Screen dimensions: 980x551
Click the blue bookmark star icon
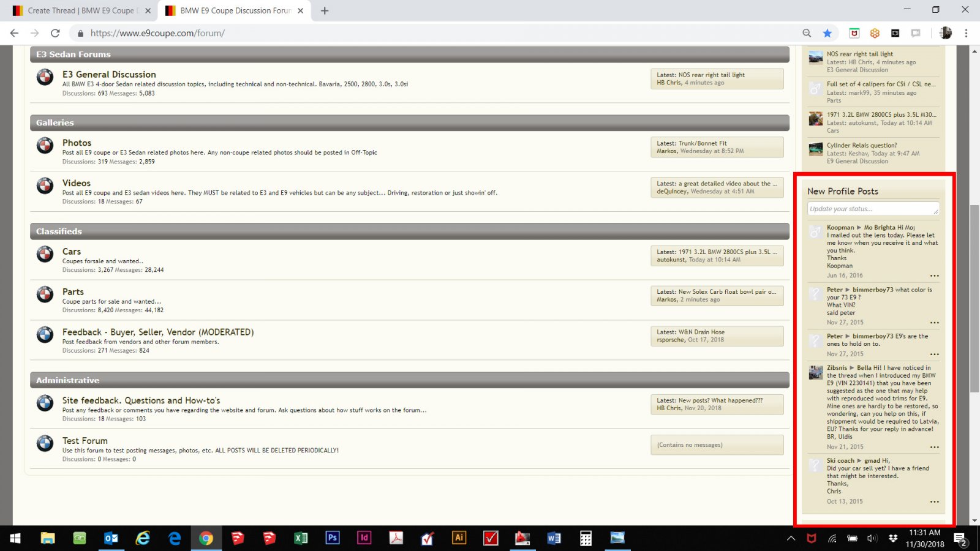(827, 33)
